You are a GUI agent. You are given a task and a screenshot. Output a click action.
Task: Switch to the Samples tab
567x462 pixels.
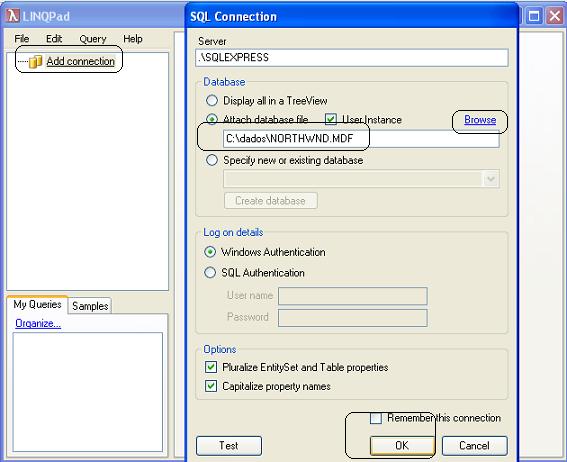90,306
